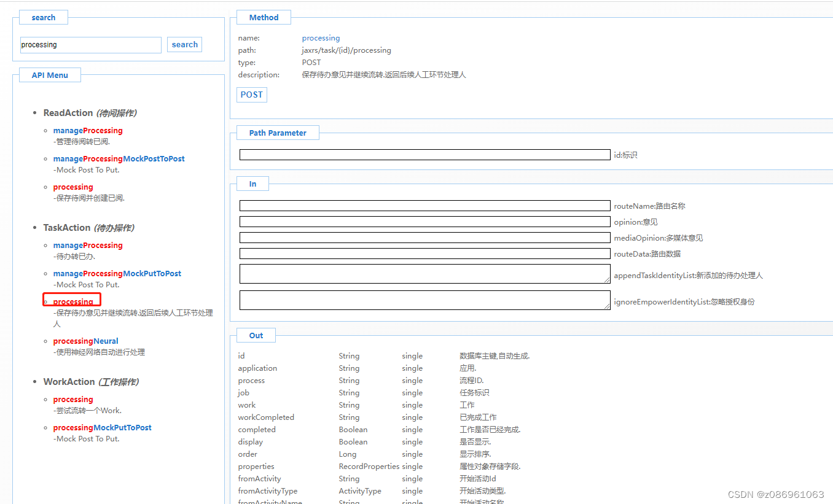Screen dimensions: 833x504
Task: Open the manageProcessing link under TaskAction
Action: coord(88,245)
